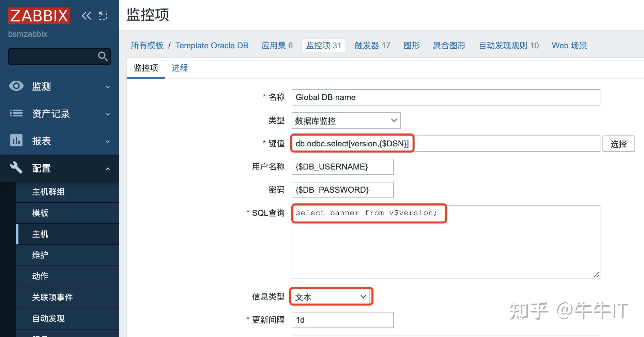Viewport: 644px width, 337px height.
Task: Open 聚合图形 link
Action: [449, 46]
